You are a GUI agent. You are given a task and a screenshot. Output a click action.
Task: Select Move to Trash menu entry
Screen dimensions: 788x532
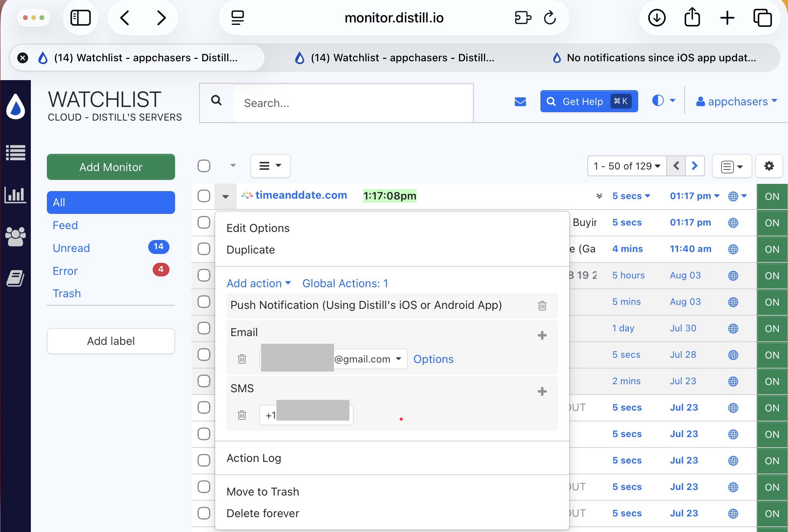263,492
